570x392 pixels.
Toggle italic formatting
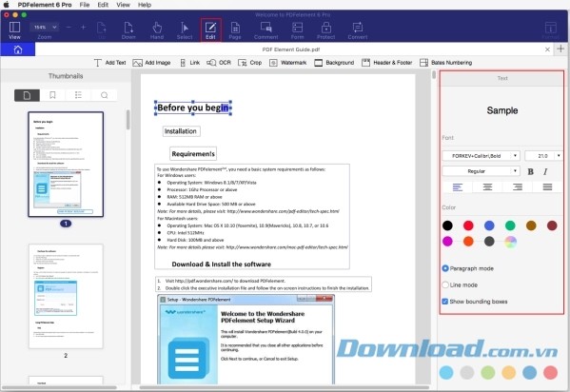tap(545, 171)
